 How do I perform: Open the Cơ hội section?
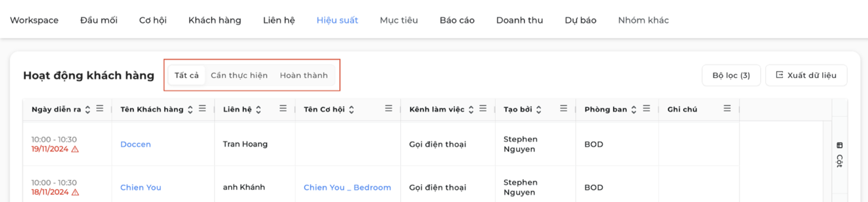tap(153, 20)
